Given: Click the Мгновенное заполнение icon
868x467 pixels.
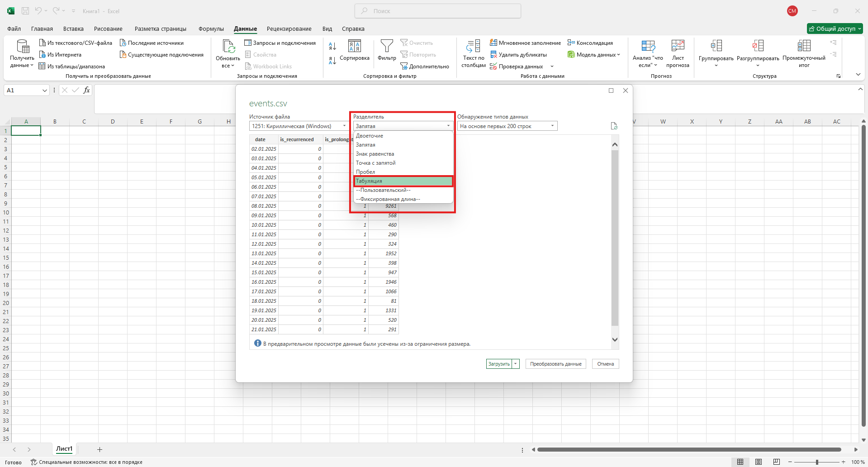Looking at the screenshot, I should pos(493,43).
